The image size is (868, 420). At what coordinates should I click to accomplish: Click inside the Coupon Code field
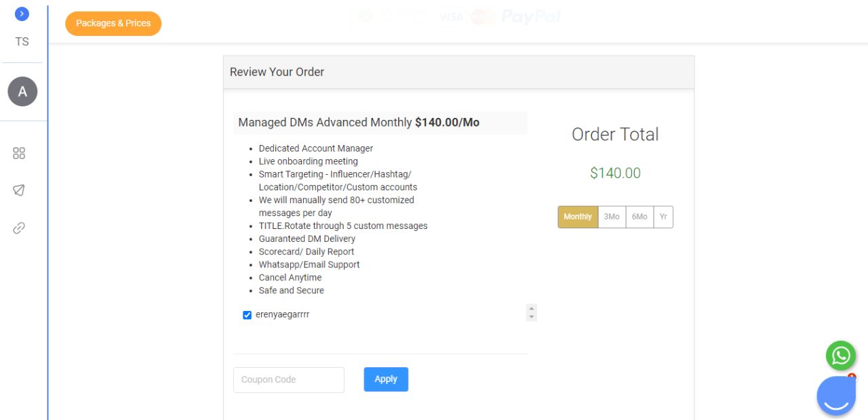click(x=288, y=379)
